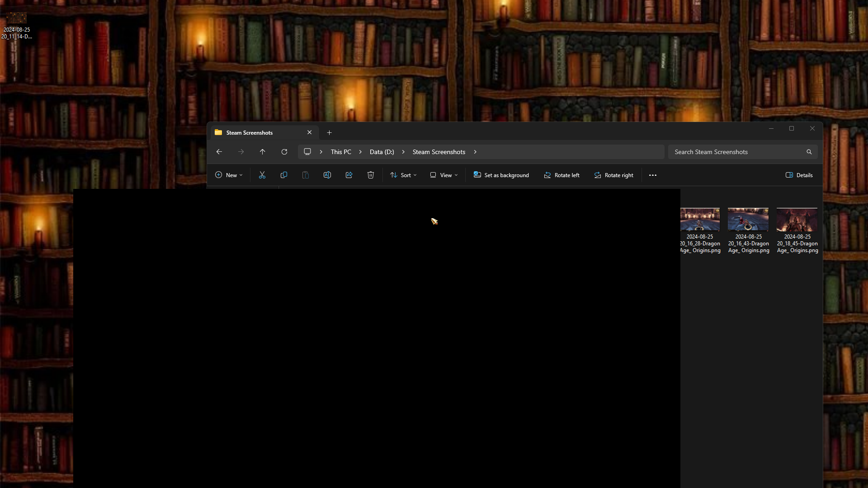Screen dimensions: 868x488
Task: Refresh the Steam Screenshots folder
Action: coord(284,152)
